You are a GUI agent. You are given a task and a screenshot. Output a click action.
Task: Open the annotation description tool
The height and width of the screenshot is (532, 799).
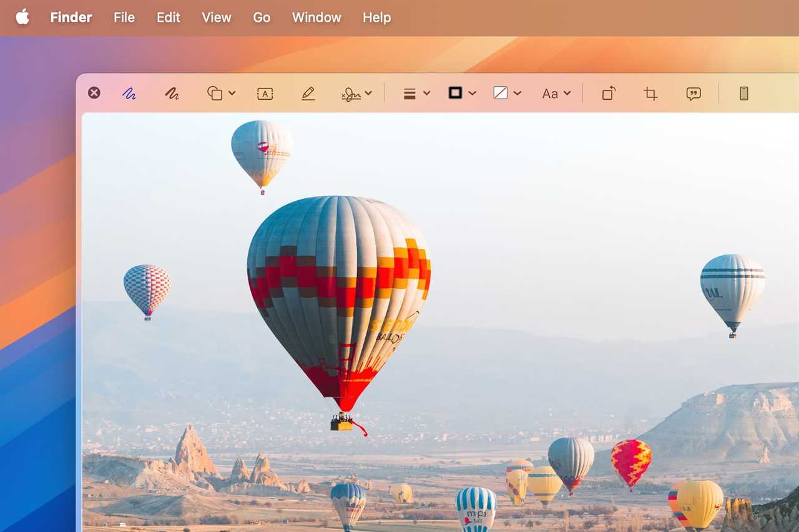[x=694, y=93]
